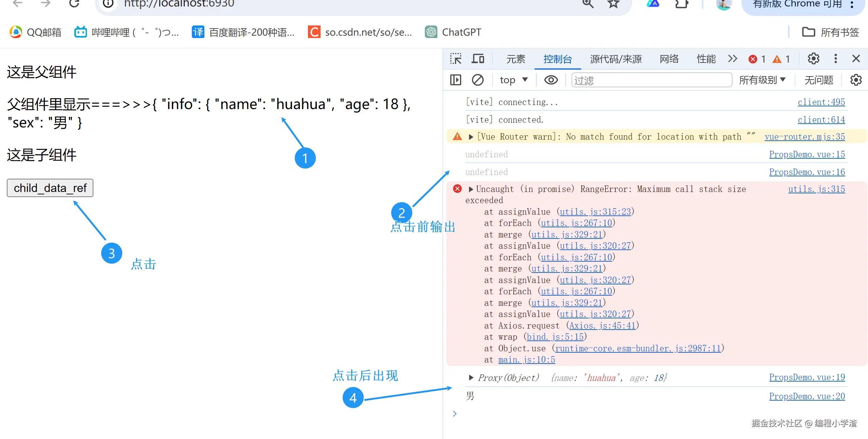
Task: Click the live expression eye icon
Action: click(x=551, y=80)
